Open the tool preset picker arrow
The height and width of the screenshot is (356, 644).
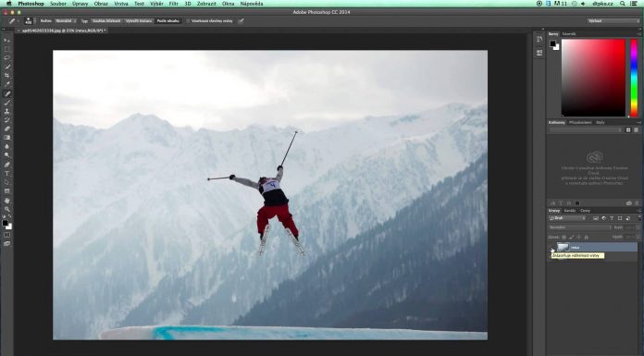(19, 21)
